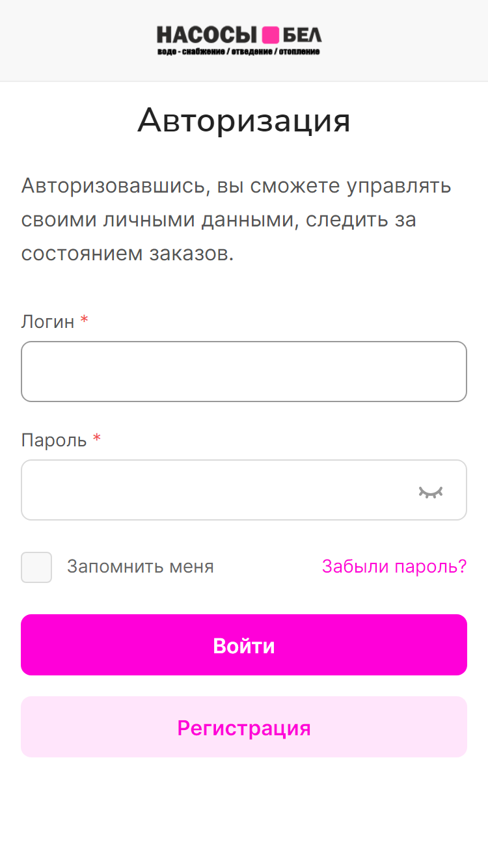This screenshot has height=868, width=488.
Task: Open the НАСОСЫ БЕЛ logo homepage
Action: pos(239,40)
